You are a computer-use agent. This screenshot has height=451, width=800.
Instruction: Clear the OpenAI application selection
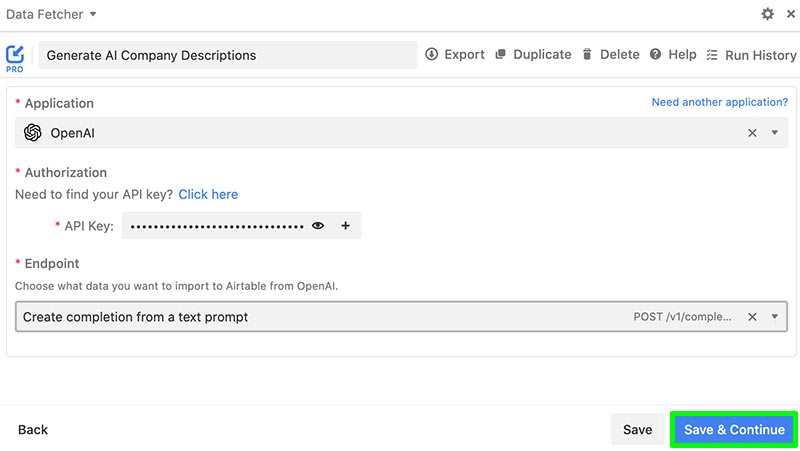752,133
